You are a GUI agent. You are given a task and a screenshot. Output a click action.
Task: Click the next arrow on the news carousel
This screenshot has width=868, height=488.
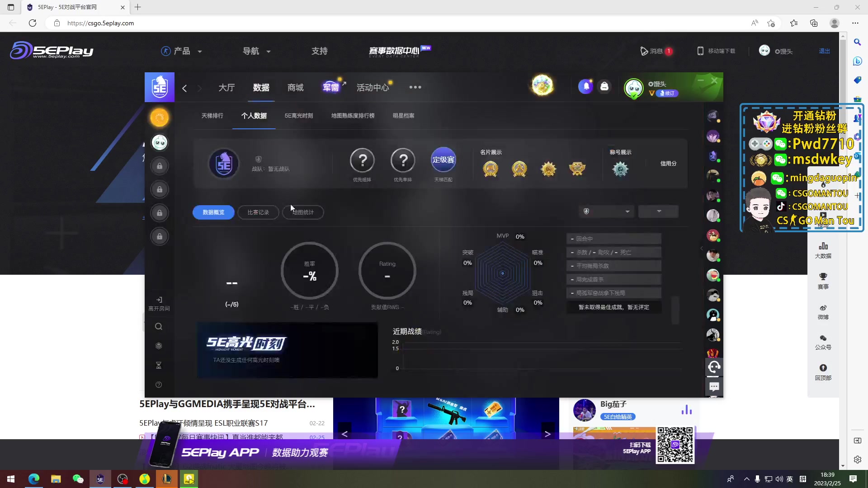click(548, 433)
